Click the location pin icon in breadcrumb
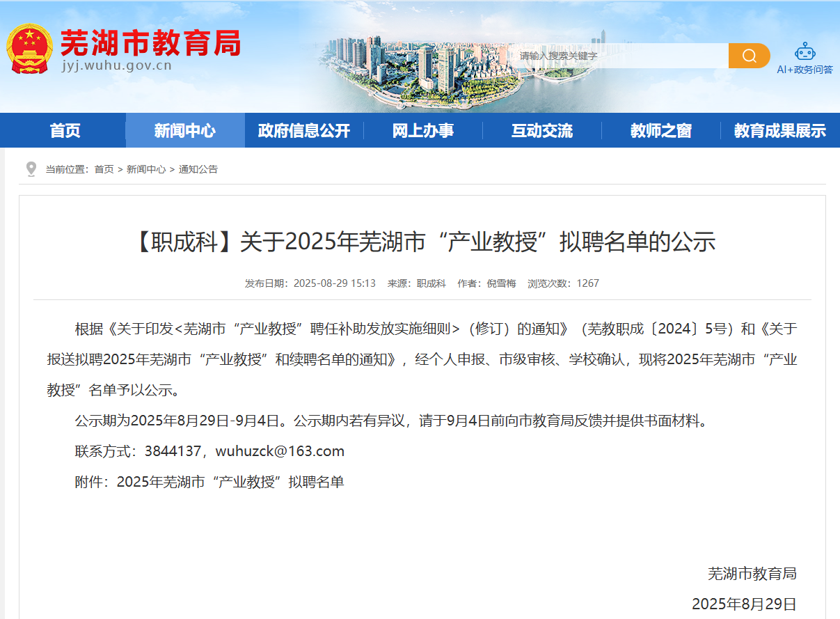840x619 pixels. coord(31,169)
